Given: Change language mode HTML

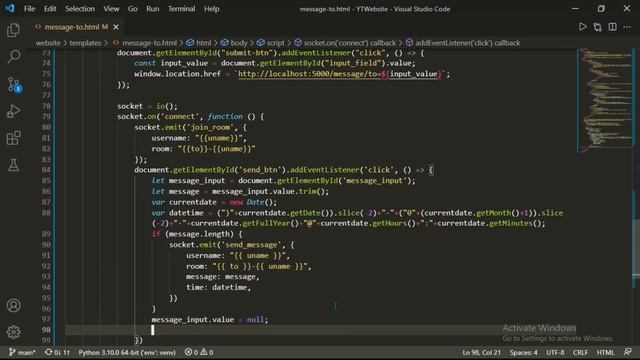Looking at the screenshot, I should 605,352.
